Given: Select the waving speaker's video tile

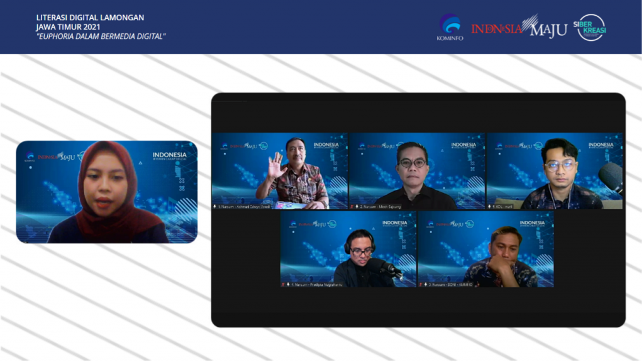Looking at the screenshot, I should click(279, 171).
